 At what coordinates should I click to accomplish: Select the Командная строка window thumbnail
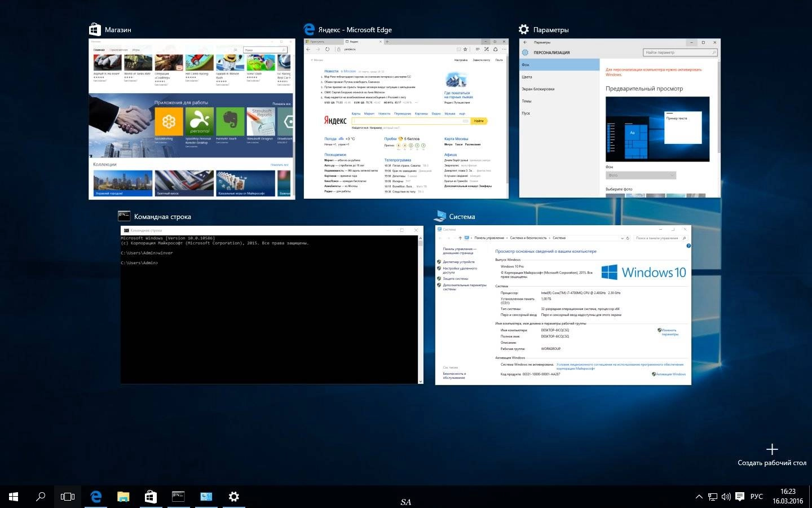(x=272, y=305)
